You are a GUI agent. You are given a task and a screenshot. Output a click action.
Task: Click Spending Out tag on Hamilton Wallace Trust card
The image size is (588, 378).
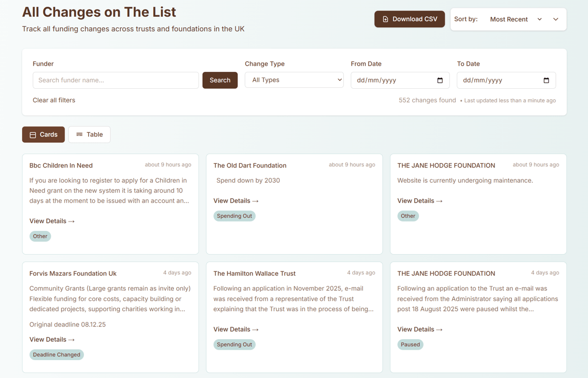click(234, 344)
